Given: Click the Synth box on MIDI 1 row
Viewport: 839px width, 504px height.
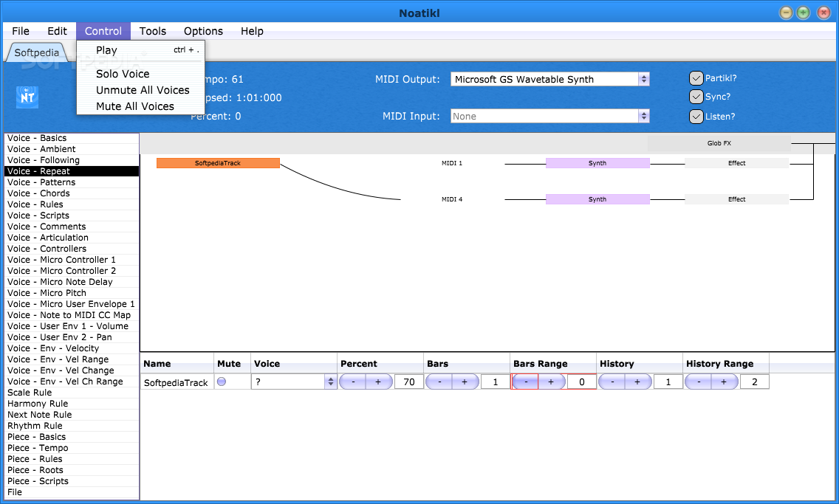Looking at the screenshot, I should point(597,163).
